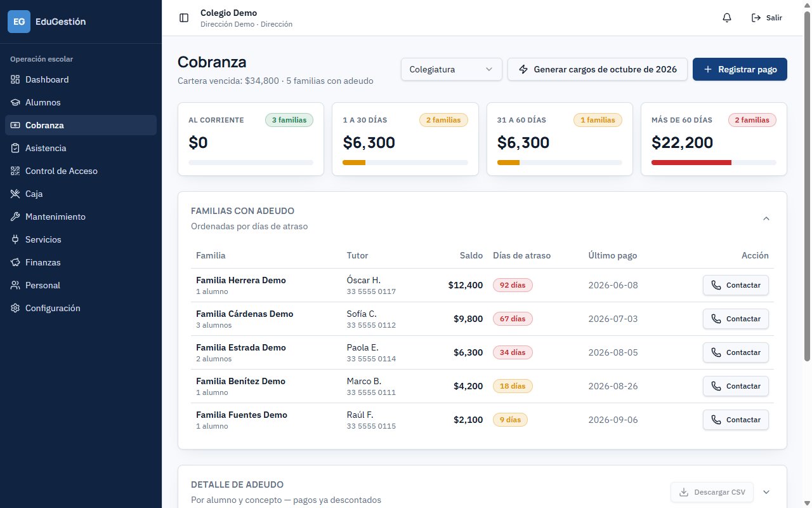This screenshot has width=812, height=508.
Task: Click the Registrar pago button
Action: pos(740,69)
